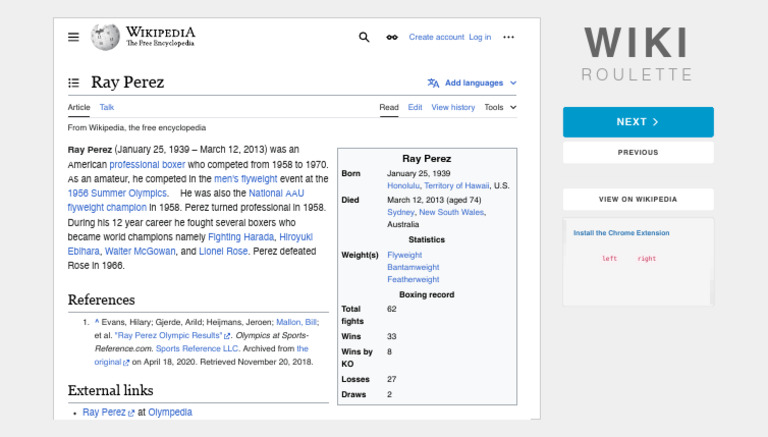Open the View history tab

pyautogui.click(x=453, y=107)
